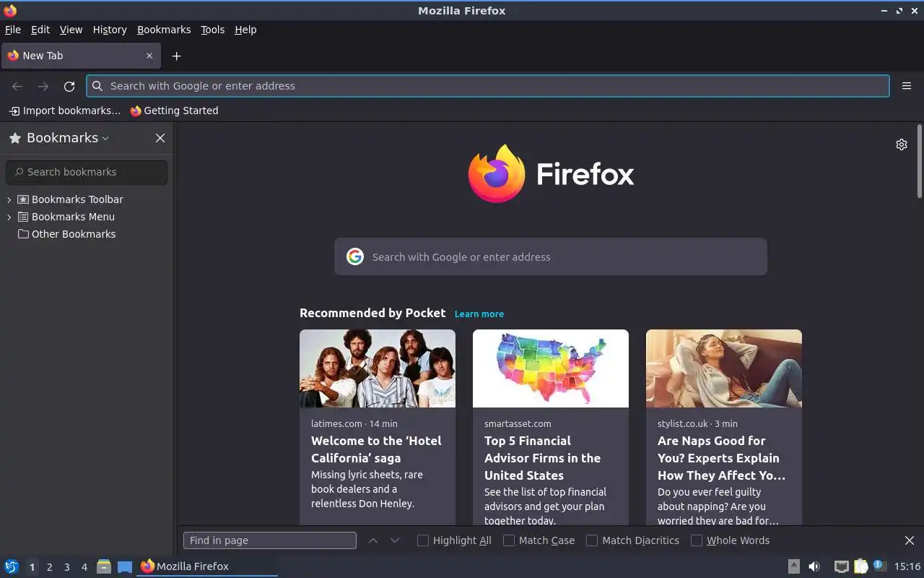
Task: Open Bookmarks sidebar switcher dropdown
Action: click(x=68, y=138)
